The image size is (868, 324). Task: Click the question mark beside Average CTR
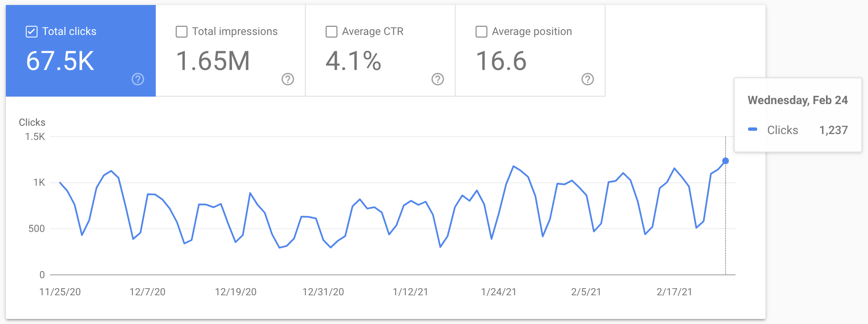(437, 79)
